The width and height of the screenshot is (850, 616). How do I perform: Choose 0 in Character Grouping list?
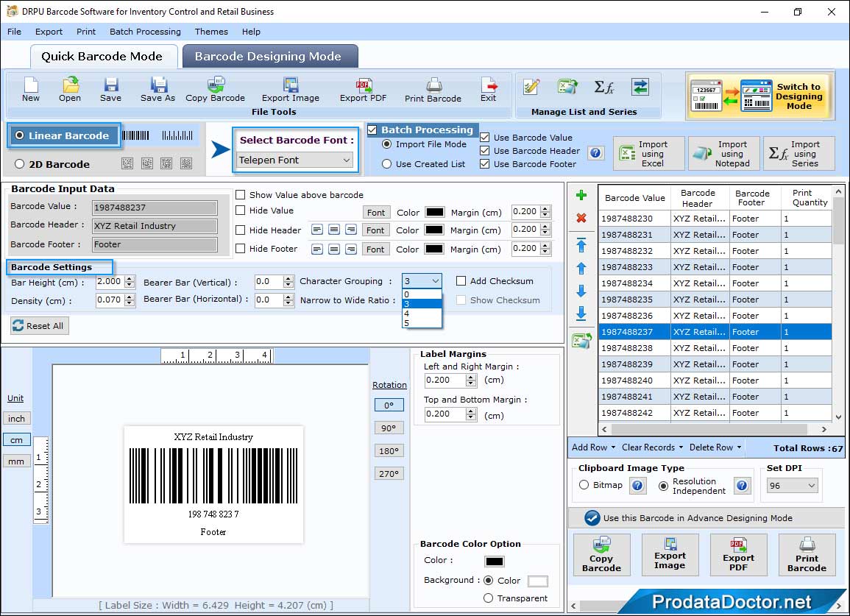coord(422,294)
